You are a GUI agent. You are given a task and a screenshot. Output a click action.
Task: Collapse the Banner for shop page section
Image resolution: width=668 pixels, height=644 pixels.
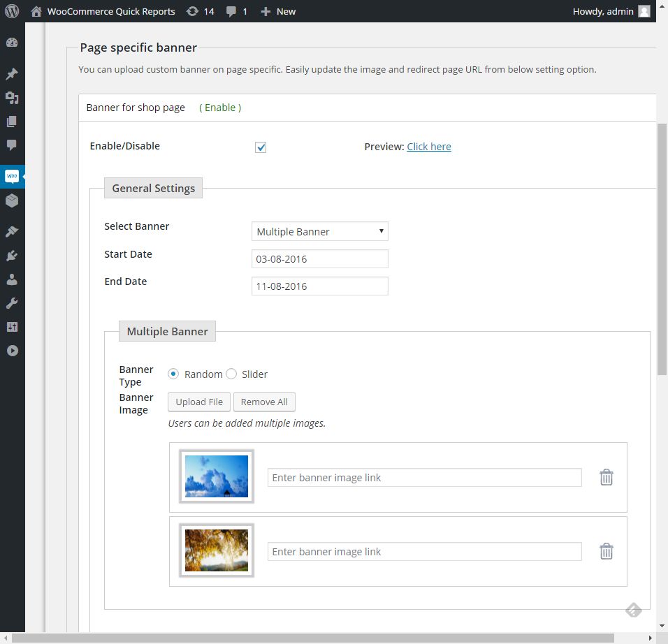(136, 108)
